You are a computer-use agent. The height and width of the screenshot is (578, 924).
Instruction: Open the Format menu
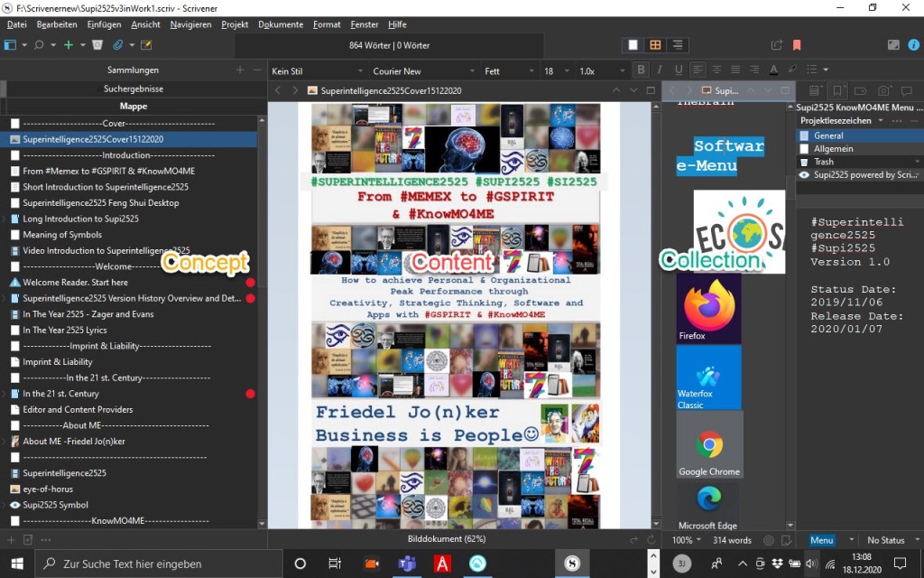[327, 24]
